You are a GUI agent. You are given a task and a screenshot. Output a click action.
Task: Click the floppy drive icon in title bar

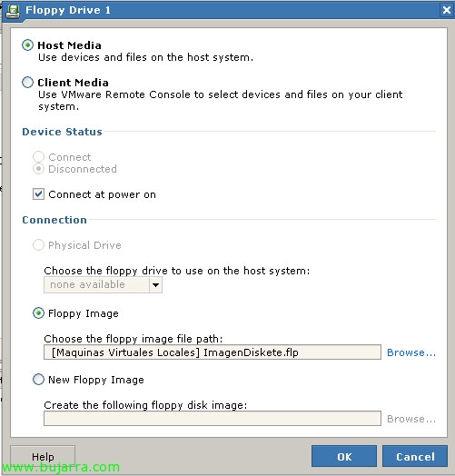pos(13,11)
